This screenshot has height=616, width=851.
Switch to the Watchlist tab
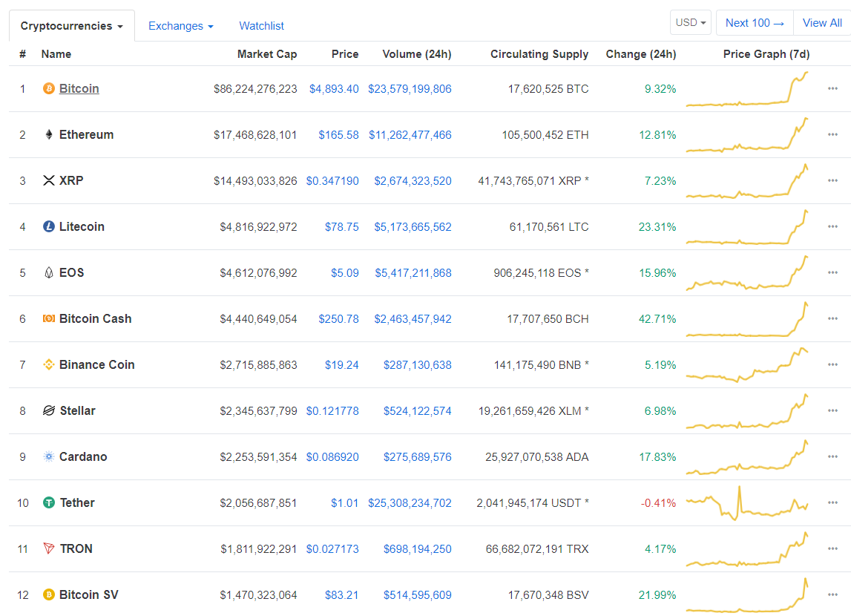(x=261, y=25)
